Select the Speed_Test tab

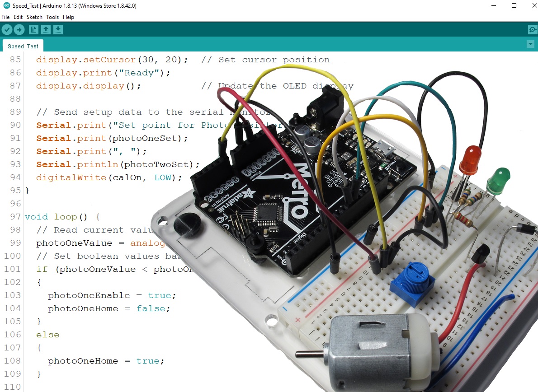point(22,46)
